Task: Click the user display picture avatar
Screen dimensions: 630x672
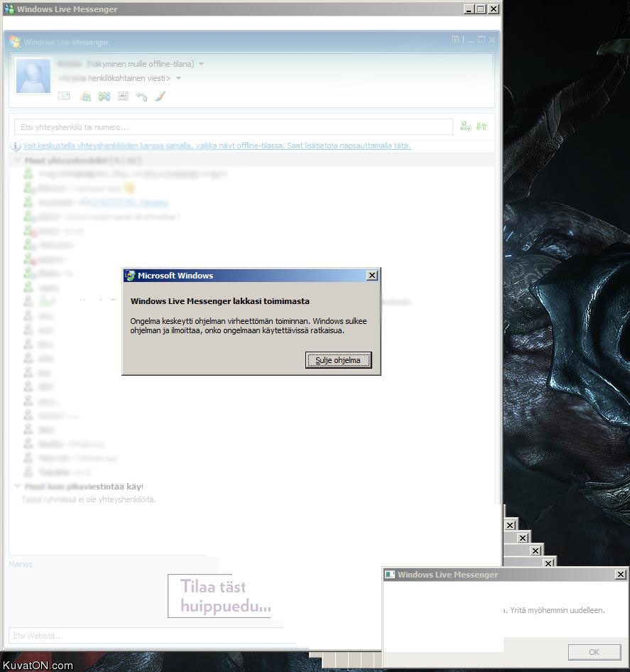Action: click(33, 76)
